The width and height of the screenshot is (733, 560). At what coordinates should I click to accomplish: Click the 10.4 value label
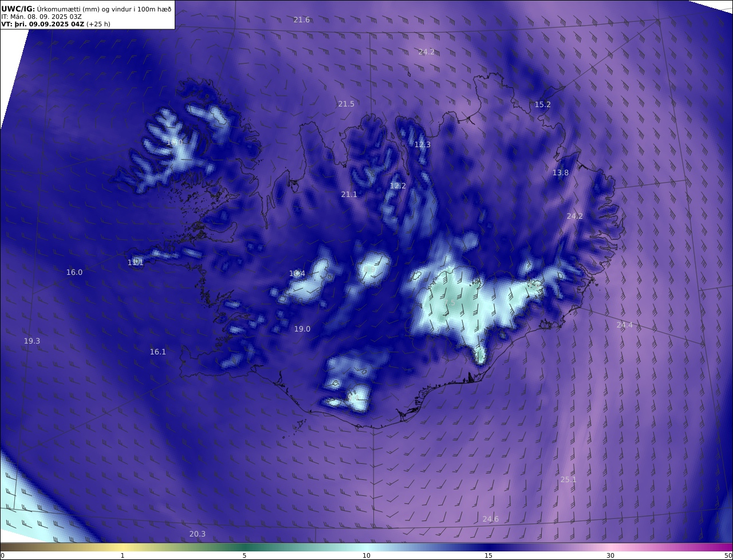297,274
